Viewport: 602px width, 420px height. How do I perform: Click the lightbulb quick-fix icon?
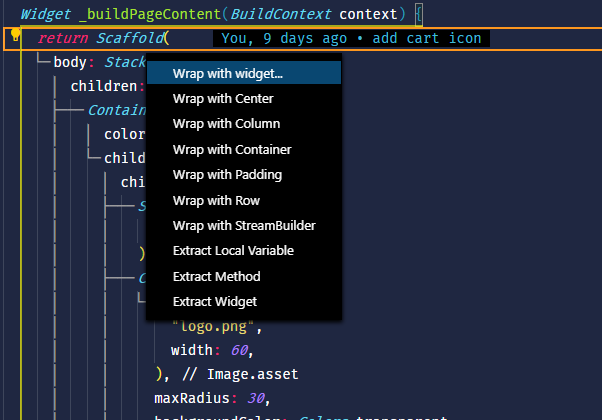15,35
